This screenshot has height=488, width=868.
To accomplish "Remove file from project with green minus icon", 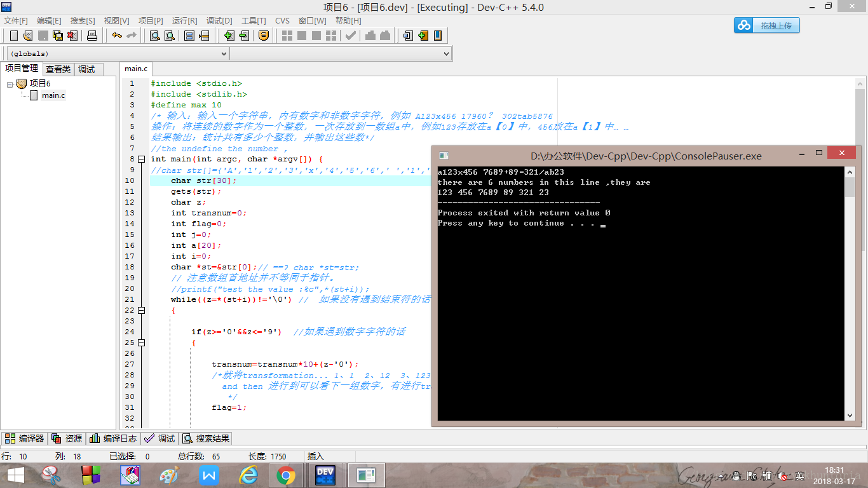I will click(x=244, y=36).
